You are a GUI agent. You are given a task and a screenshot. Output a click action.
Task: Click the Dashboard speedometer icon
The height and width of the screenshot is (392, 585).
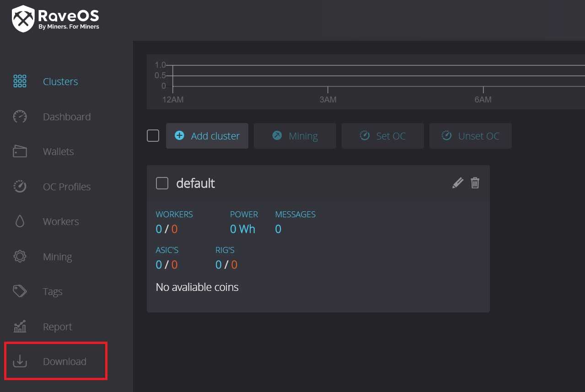pyautogui.click(x=20, y=117)
